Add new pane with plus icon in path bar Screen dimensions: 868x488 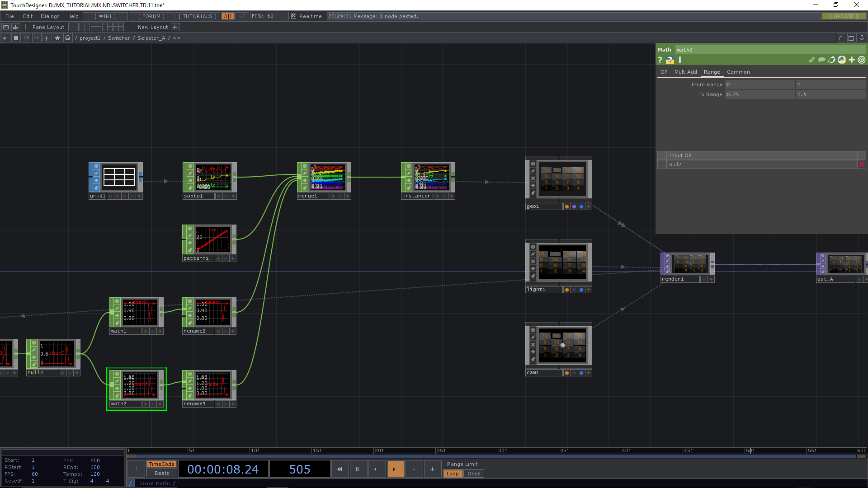(47, 38)
